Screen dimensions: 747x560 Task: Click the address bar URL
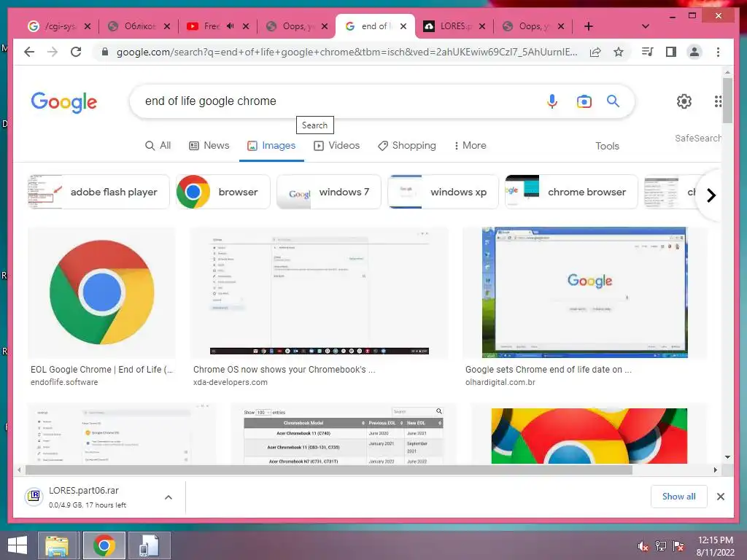[x=347, y=52]
